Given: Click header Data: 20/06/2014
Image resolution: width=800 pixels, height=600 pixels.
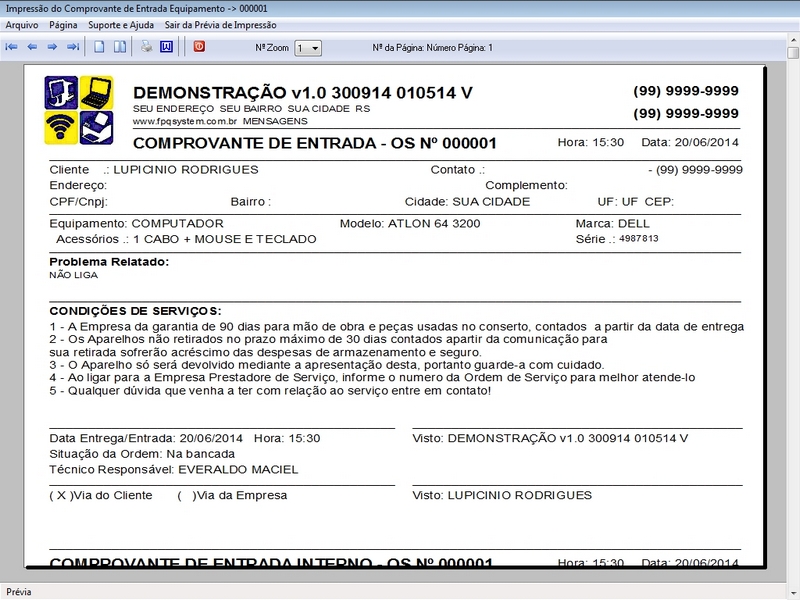Looking at the screenshot, I should [690, 142].
